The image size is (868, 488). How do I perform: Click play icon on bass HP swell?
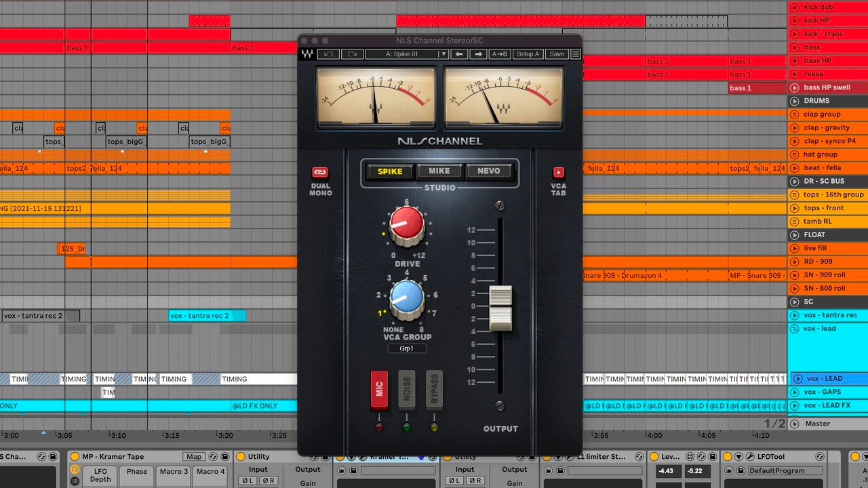[x=794, y=87]
